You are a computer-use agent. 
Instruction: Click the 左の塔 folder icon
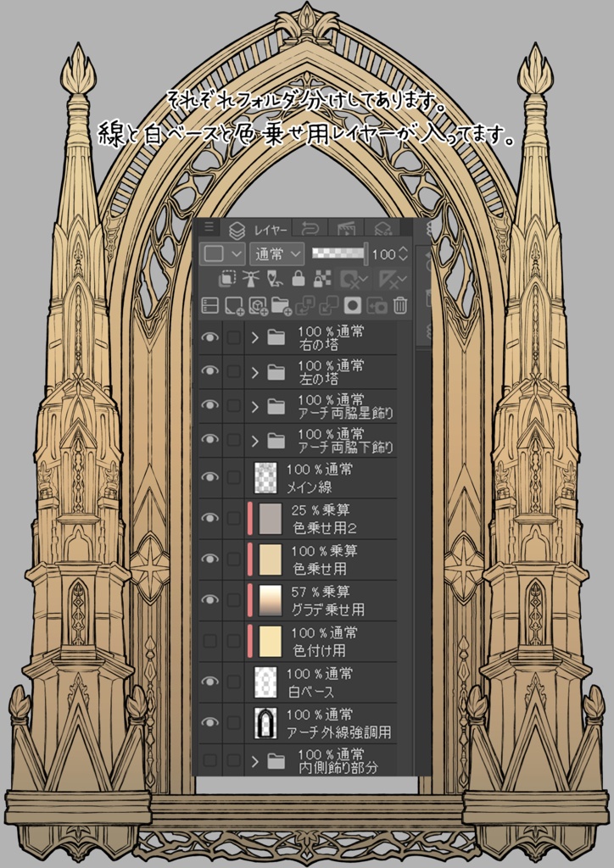276,371
